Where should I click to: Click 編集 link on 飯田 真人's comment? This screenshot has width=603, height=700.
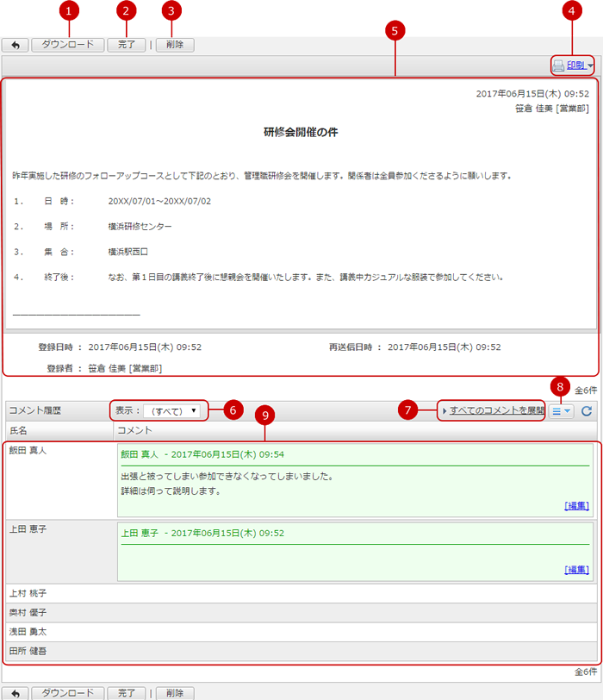coord(576,506)
